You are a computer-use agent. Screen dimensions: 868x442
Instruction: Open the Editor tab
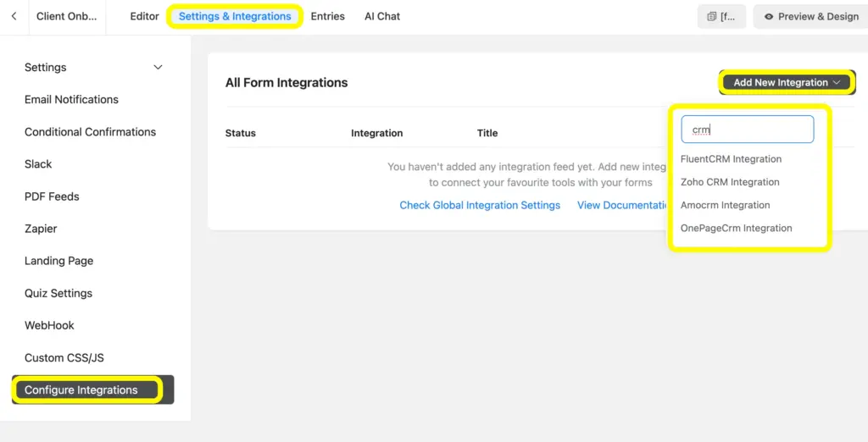(144, 16)
